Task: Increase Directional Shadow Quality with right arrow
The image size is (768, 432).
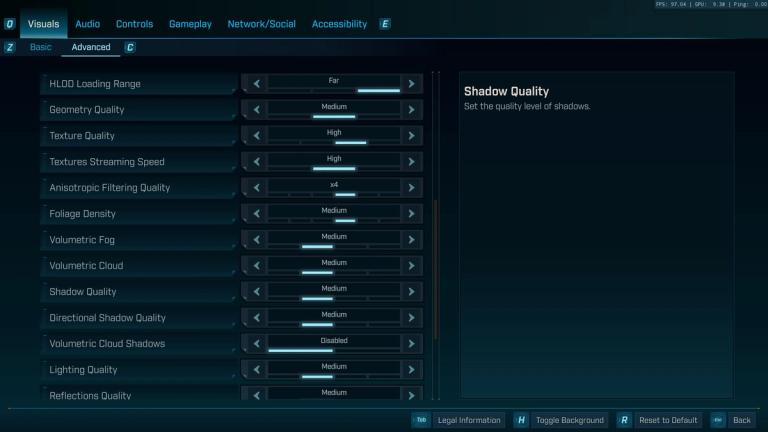Action: click(x=411, y=317)
